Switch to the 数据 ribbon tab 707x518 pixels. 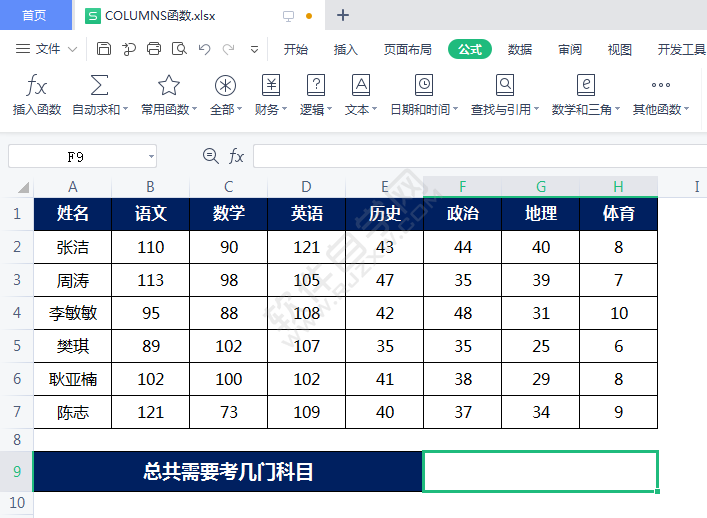click(x=520, y=49)
